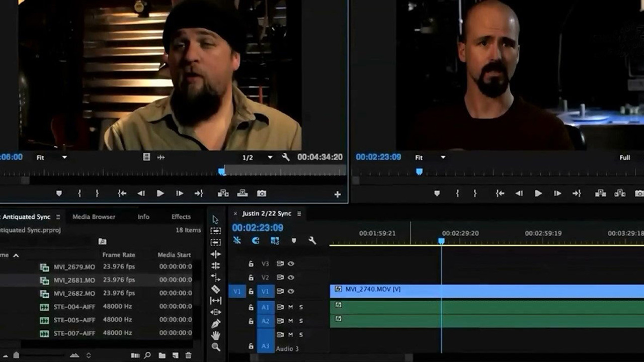Toggle Linked Selection in timeline
Viewport: 644px width, 362px height.
pos(275,240)
